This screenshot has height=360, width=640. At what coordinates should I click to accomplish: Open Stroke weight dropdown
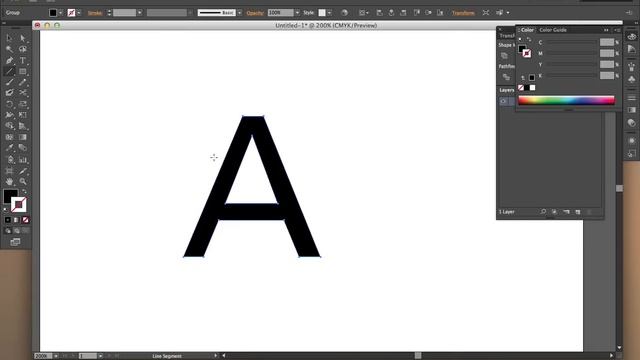point(140,13)
